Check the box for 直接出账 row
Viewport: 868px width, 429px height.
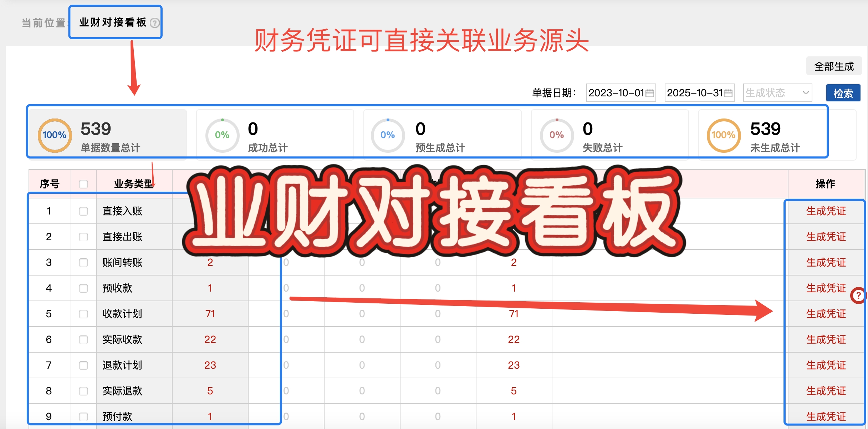click(83, 237)
